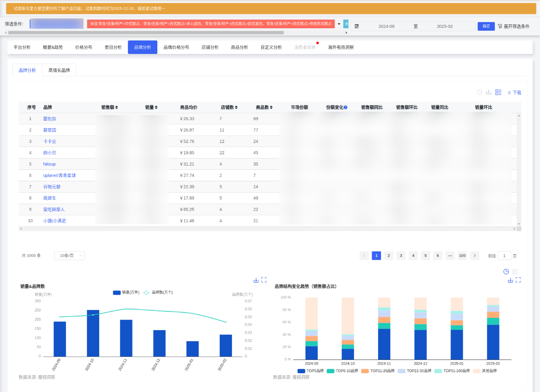The image size is (540, 392).
Task: Open the 商品分析 tab
Action: pyautogui.click(x=240, y=47)
